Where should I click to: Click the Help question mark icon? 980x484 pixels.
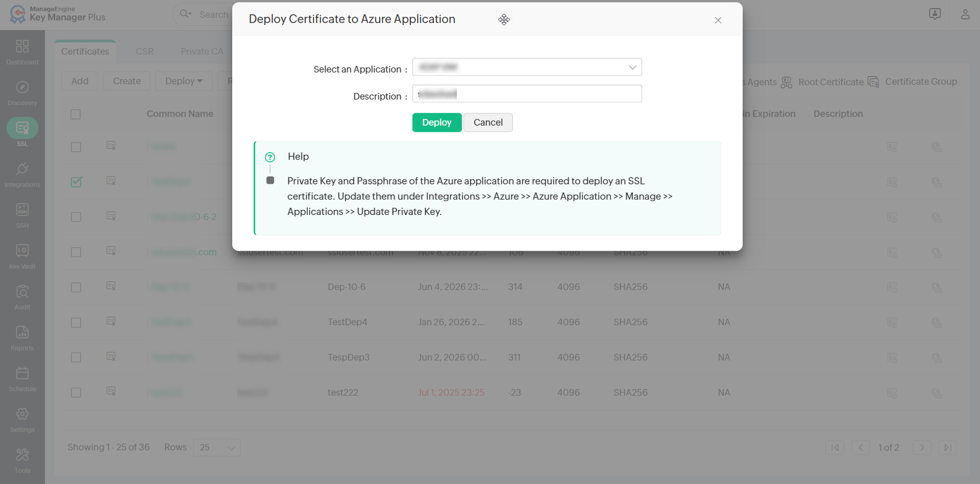pos(270,157)
